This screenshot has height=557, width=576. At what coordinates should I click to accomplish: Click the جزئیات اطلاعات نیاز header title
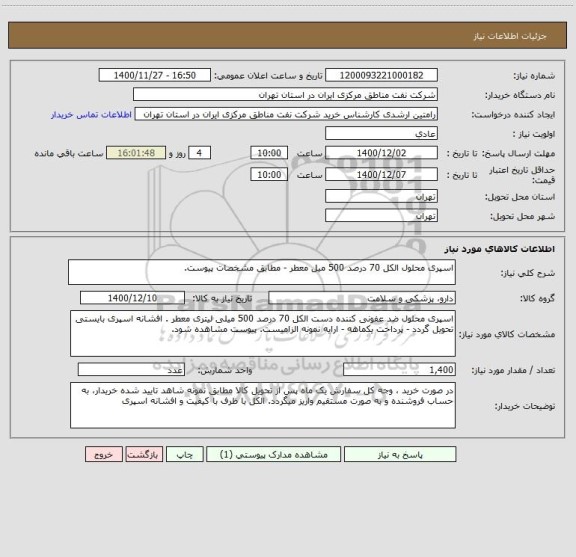point(510,36)
